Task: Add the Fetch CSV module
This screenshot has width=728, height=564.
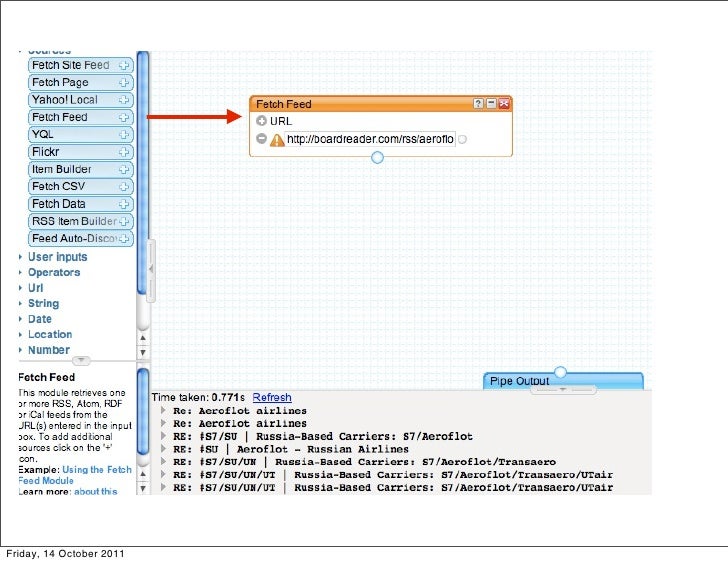Action: [x=124, y=187]
